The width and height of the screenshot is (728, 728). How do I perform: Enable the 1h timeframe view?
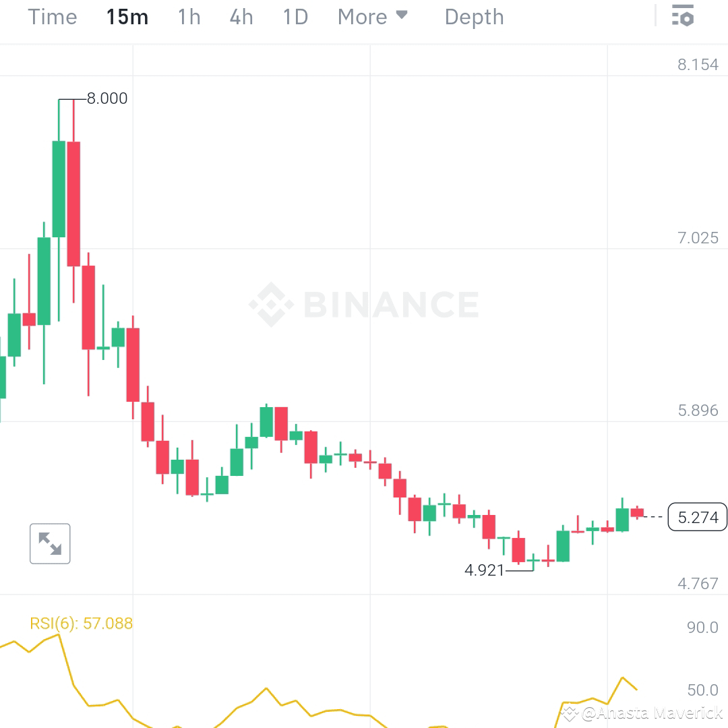(x=189, y=17)
